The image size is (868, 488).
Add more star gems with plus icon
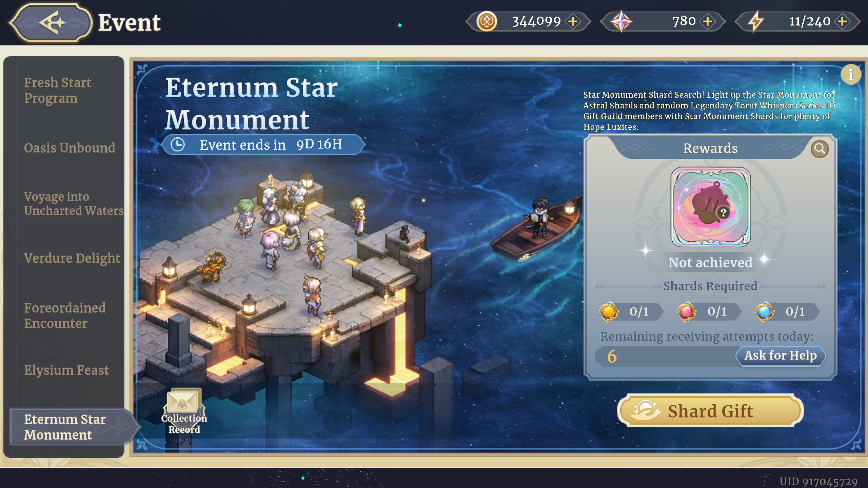point(708,22)
